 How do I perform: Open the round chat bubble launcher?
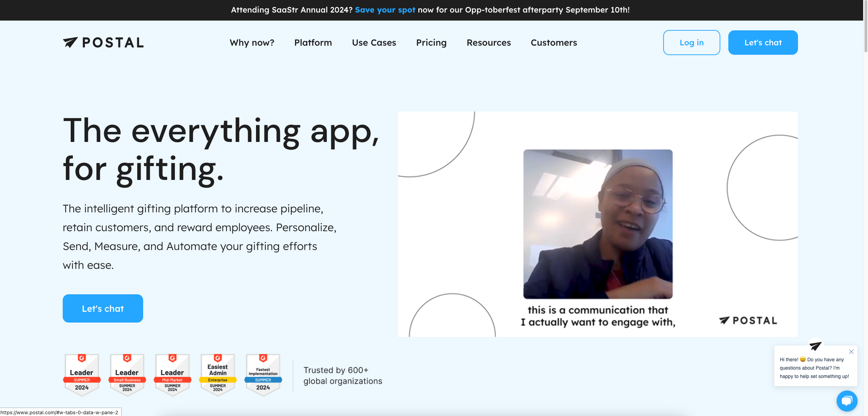point(847,401)
